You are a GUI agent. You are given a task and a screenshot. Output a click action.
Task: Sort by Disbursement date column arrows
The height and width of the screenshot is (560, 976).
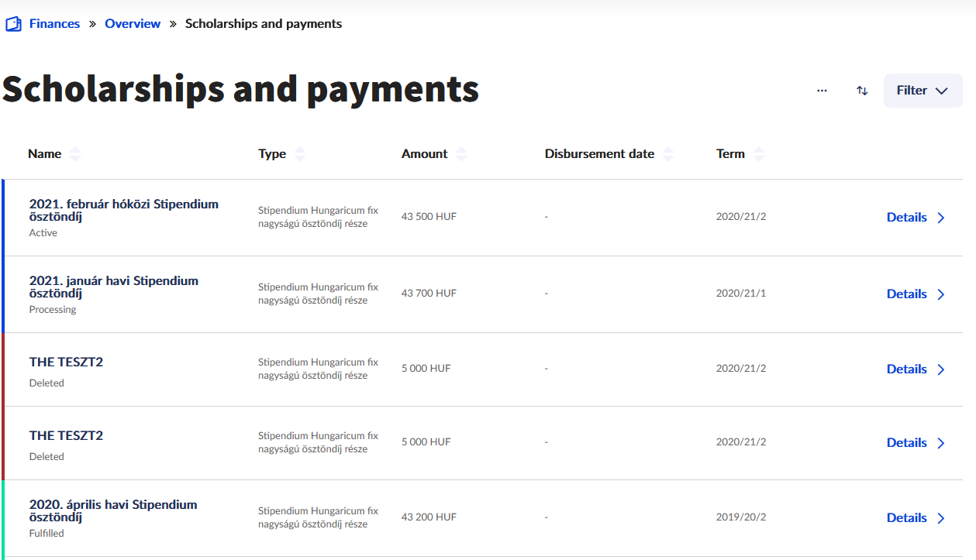click(668, 153)
